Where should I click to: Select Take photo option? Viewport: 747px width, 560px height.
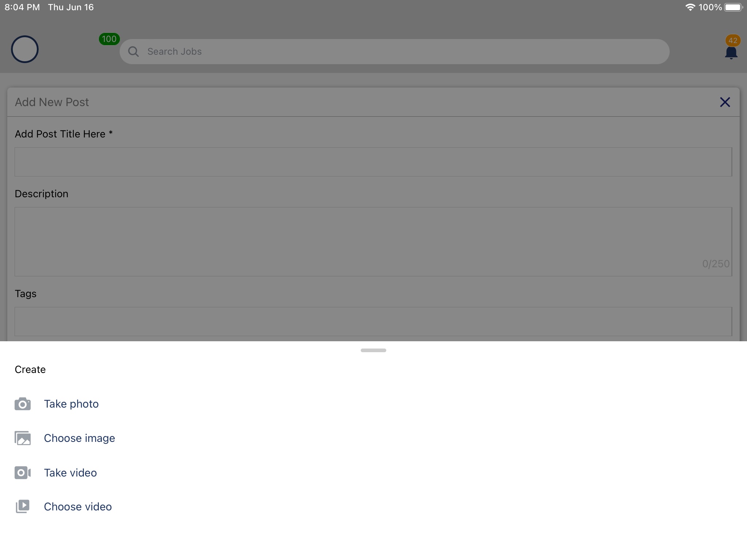(71, 404)
